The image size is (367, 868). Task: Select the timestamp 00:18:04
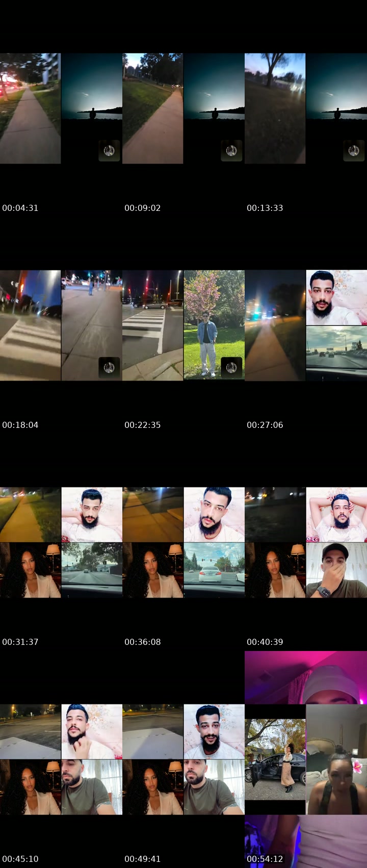pyautogui.click(x=20, y=425)
